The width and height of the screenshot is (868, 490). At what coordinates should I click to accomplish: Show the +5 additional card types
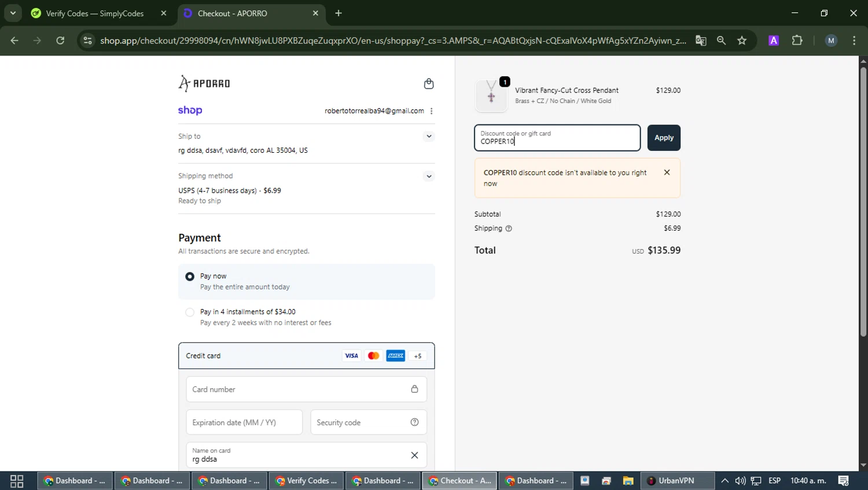point(417,356)
